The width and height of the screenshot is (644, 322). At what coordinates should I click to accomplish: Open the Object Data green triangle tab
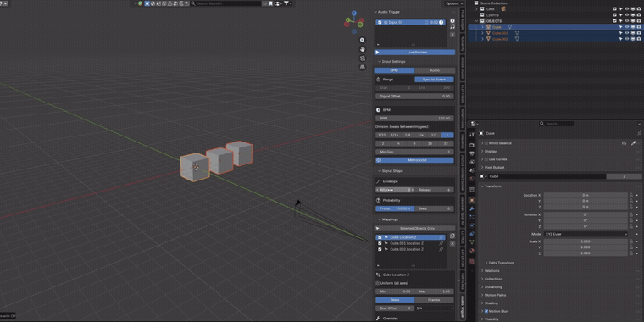pos(471,241)
